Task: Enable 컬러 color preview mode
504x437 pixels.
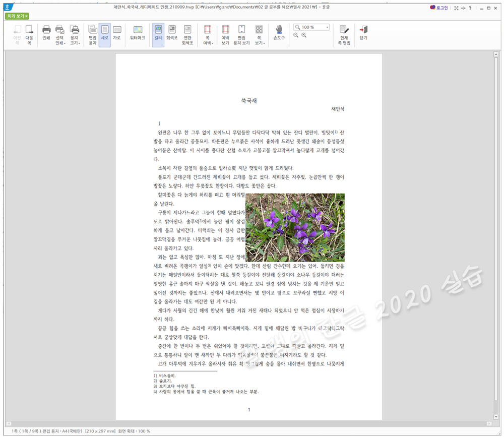Action: click(158, 35)
